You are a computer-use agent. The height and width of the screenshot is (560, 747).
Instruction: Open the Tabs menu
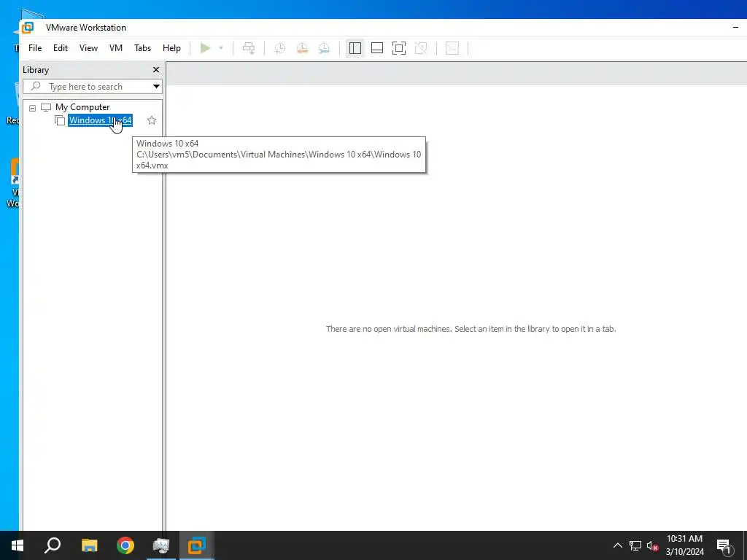[142, 48]
